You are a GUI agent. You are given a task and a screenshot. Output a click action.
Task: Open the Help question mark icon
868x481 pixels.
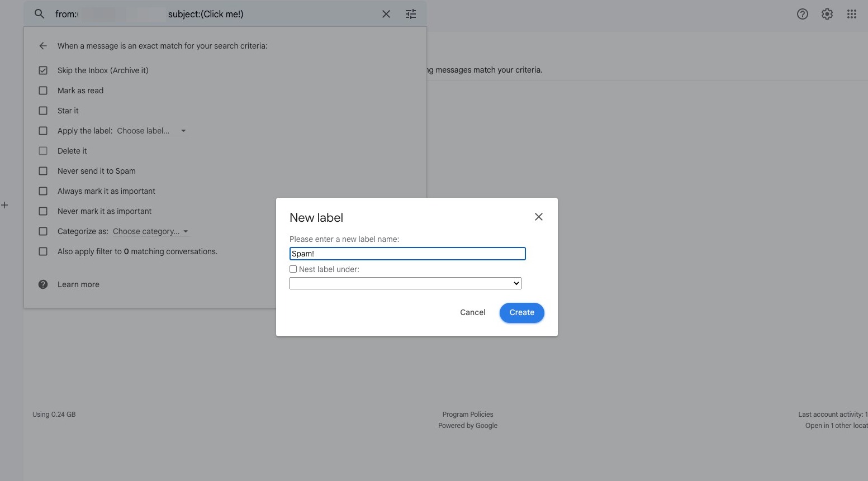tap(802, 14)
